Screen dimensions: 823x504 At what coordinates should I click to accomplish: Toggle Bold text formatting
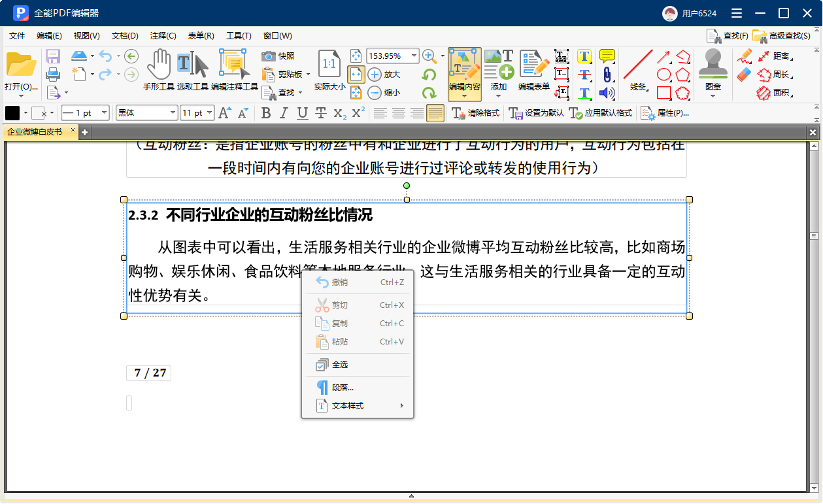point(265,113)
